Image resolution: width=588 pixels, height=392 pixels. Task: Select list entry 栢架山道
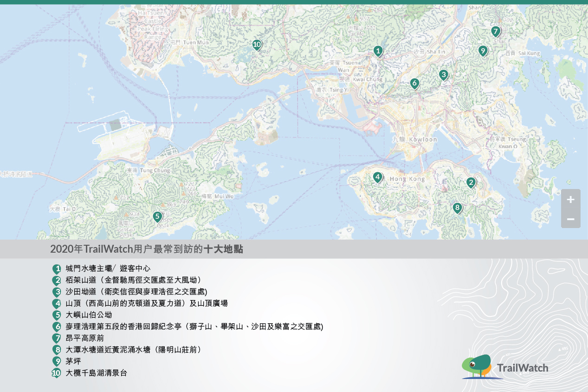click(133, 280)
